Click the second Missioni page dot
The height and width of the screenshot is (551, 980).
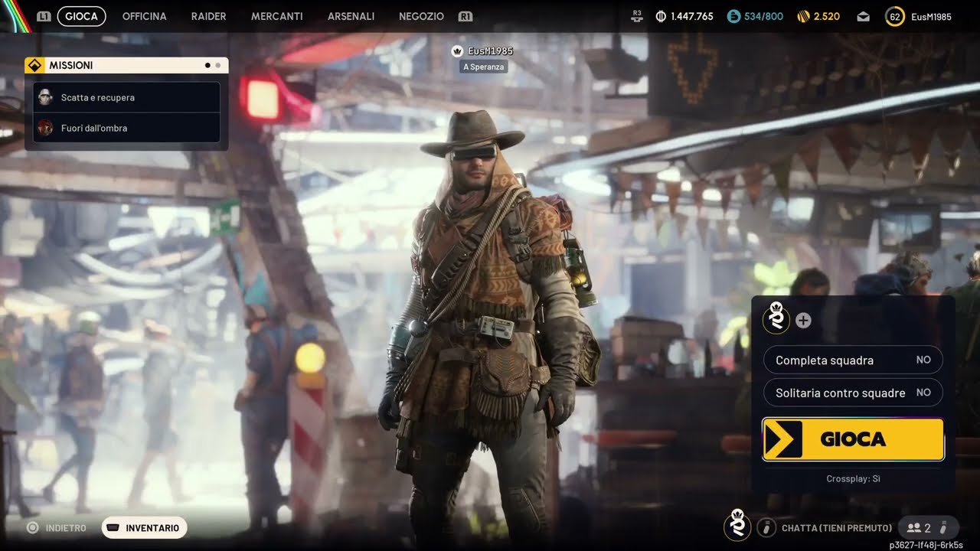(217, 66)
